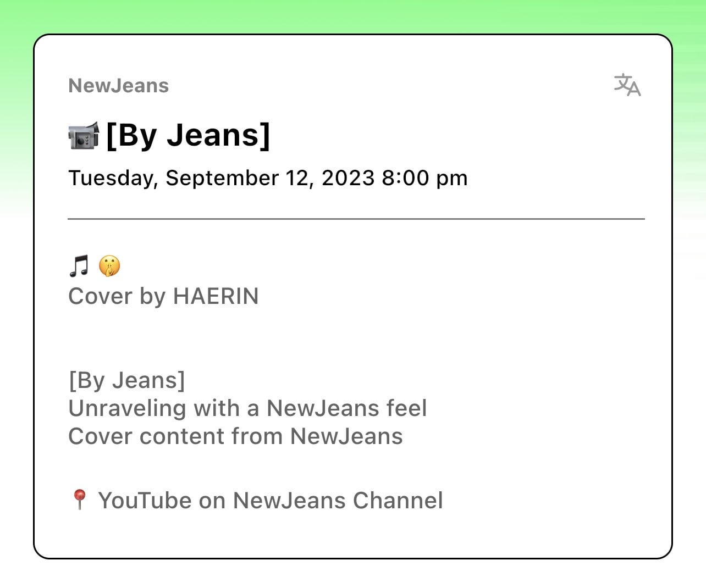Viewport: 706px width, 588px height.
Task: Select the shushing face emoji
Action: tap(109, 266)
